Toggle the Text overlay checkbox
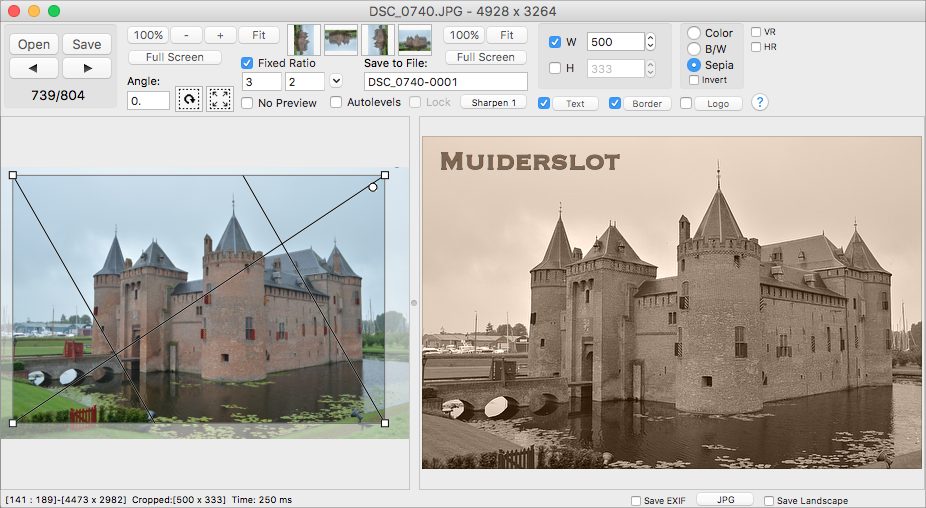Screen dimensions: 926x508 pos(544,103)
